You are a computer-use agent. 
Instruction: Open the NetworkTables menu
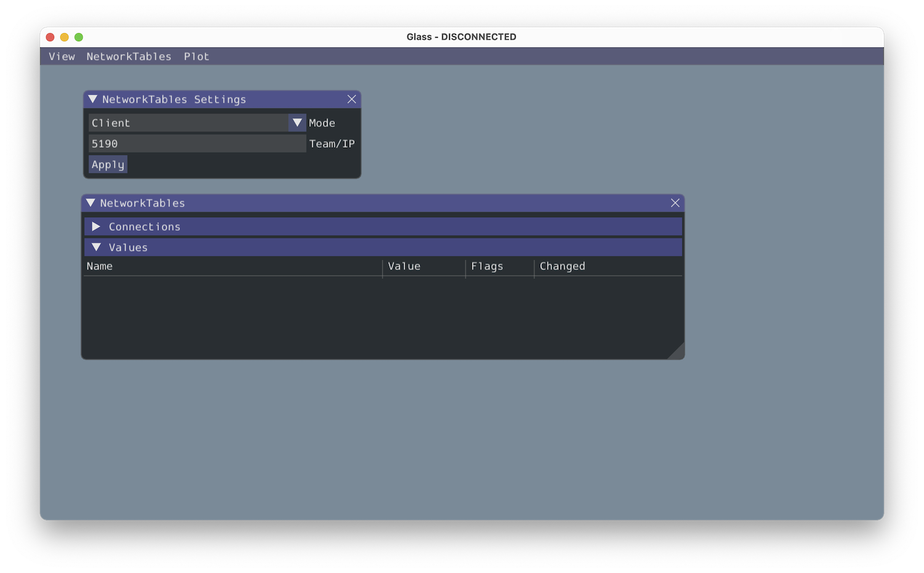129,57
